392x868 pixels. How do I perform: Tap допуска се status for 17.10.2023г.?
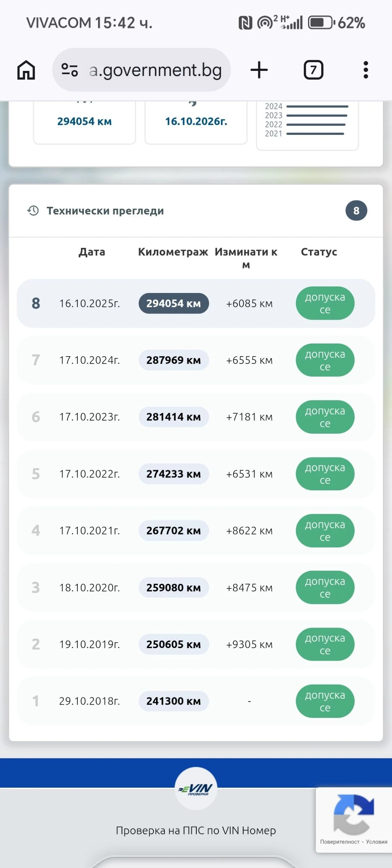(325, 417)
